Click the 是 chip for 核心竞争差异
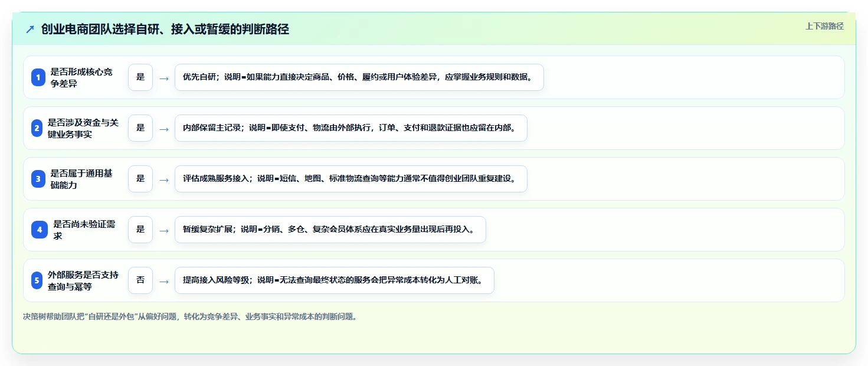The width and height of the screenshot is (868, 366). pos(140,77)
